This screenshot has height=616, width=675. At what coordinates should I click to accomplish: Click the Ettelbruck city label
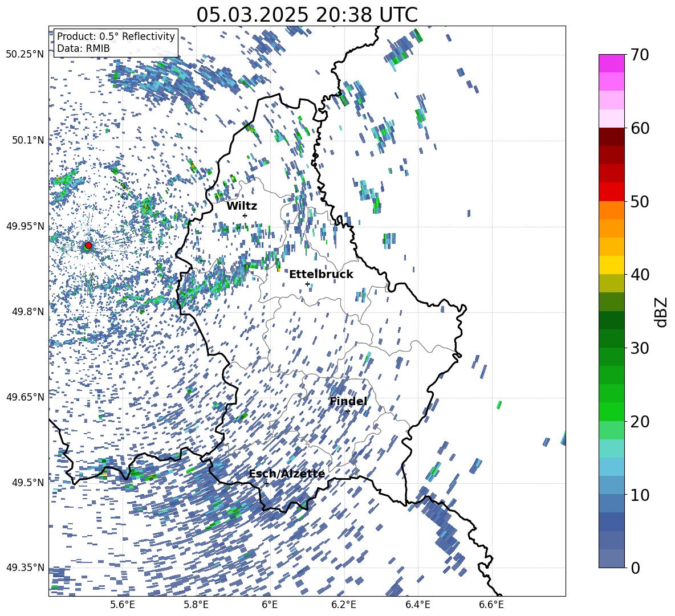(x=321, y=275)
